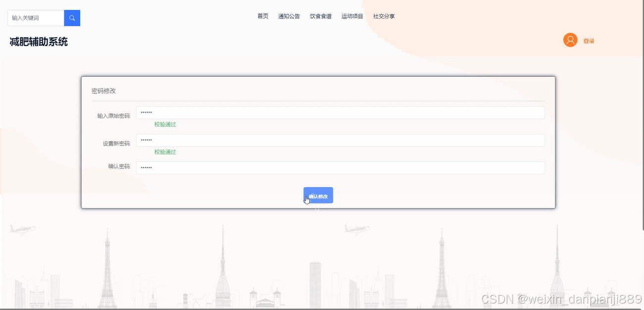Click the 确认修改 submit button

click(318, 195)
